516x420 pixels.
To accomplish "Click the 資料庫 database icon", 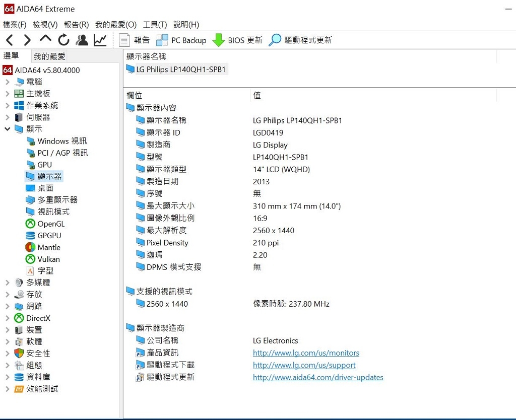I will point(19,377).
